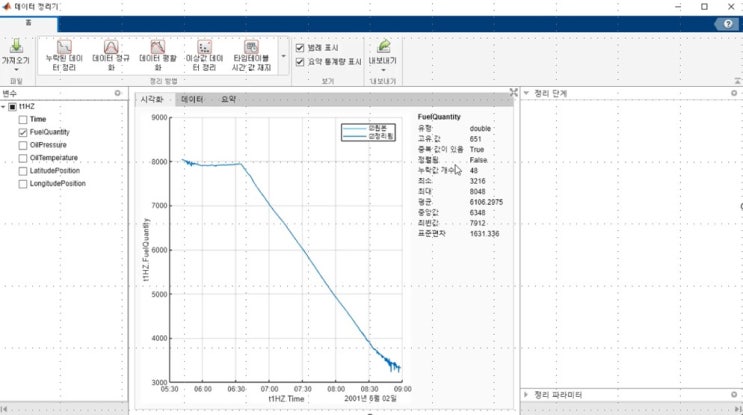
Task: Click the 정리 파라미터 panel options icon
Action: tap(734, 395)
